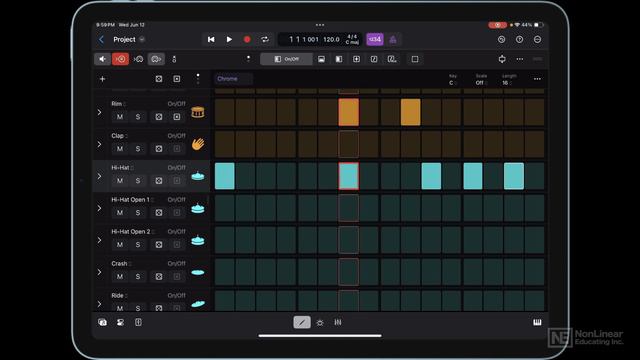
Task: Jump to the beginning of the project
Action: [211, 40]
